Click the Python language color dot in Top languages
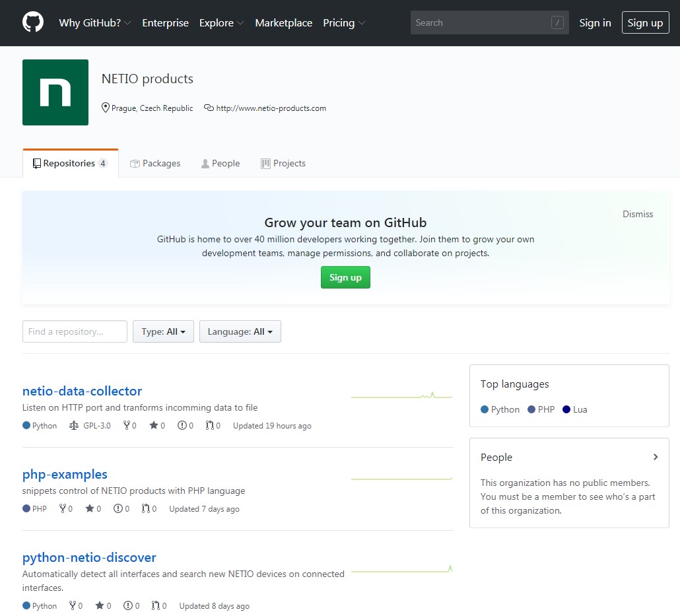This screenshot has width=680, height=616. [x=485, y=409]
